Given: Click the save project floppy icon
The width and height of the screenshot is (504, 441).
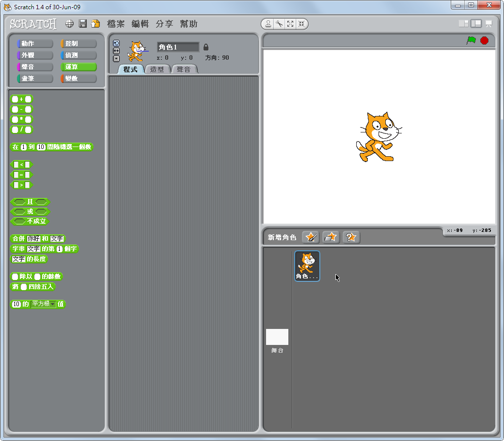Looking at the screenshot, I should pyautogui.click(x=82, y=23).
